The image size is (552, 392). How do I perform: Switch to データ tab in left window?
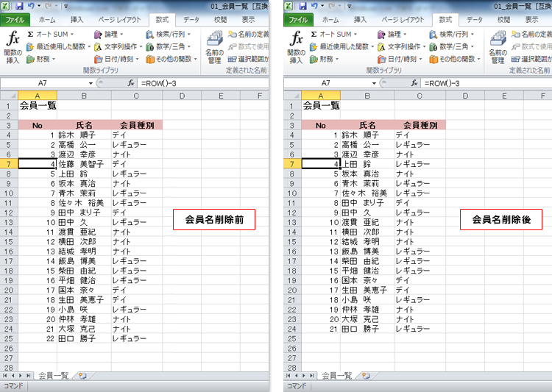(x=191, y=20)
